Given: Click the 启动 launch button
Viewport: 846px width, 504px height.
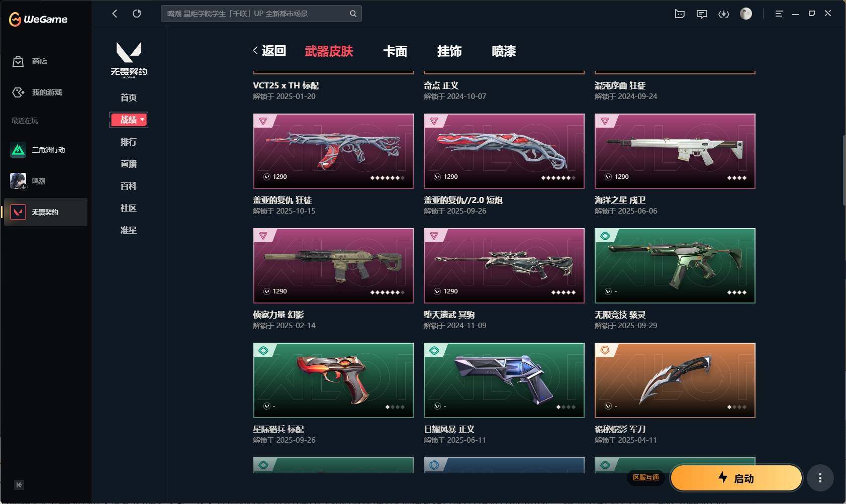Looking at the screenshot, I should pyautogui.click(x=736, y=478).
